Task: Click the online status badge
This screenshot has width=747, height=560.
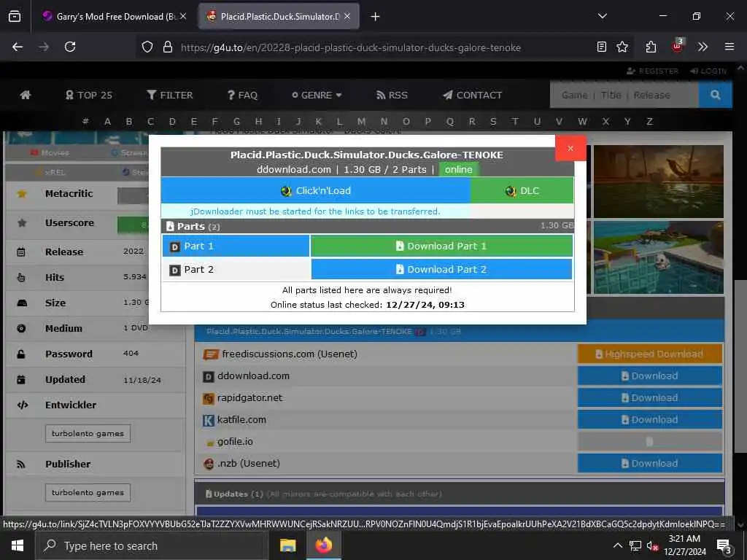Action: (x=458, y=169)
